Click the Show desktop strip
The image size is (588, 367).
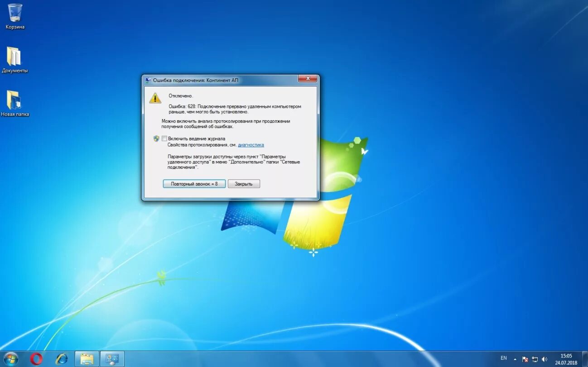585,359
